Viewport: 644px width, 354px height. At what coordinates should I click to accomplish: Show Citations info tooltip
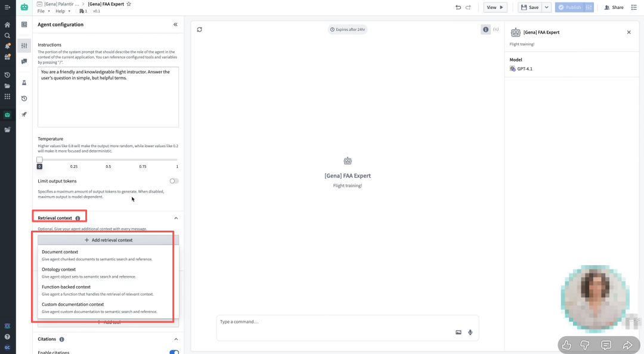pyautogui.click(x=61, y=340)
